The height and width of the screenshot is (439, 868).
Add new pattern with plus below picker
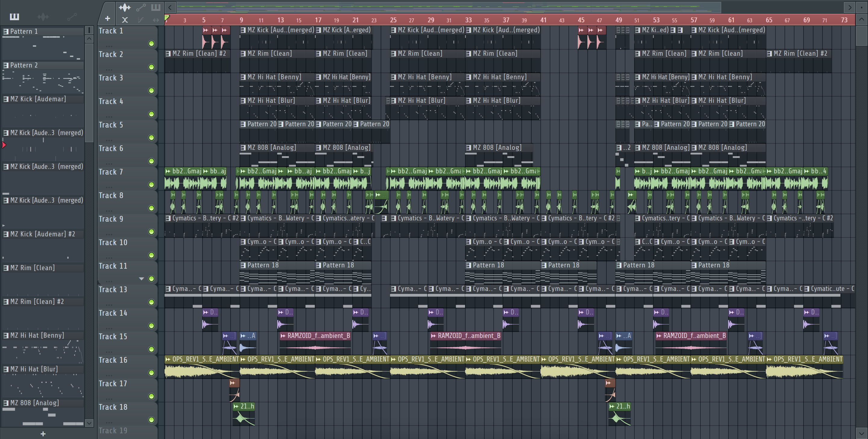pos(43,434)
